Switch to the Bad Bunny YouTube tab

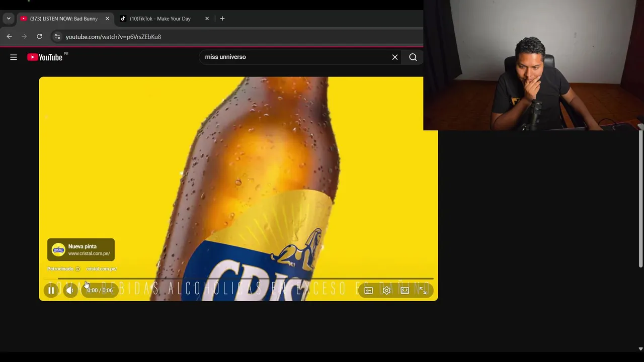64,19
